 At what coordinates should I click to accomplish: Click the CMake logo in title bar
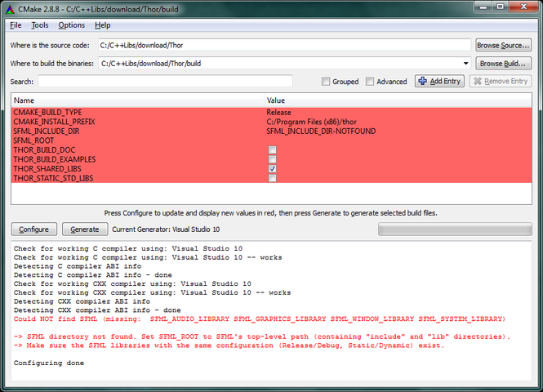[x=10, y=9]
